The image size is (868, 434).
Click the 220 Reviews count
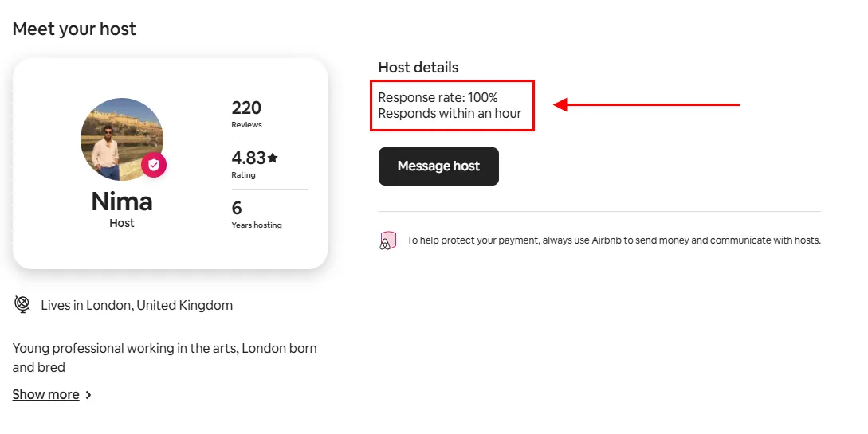click(247, 114)
